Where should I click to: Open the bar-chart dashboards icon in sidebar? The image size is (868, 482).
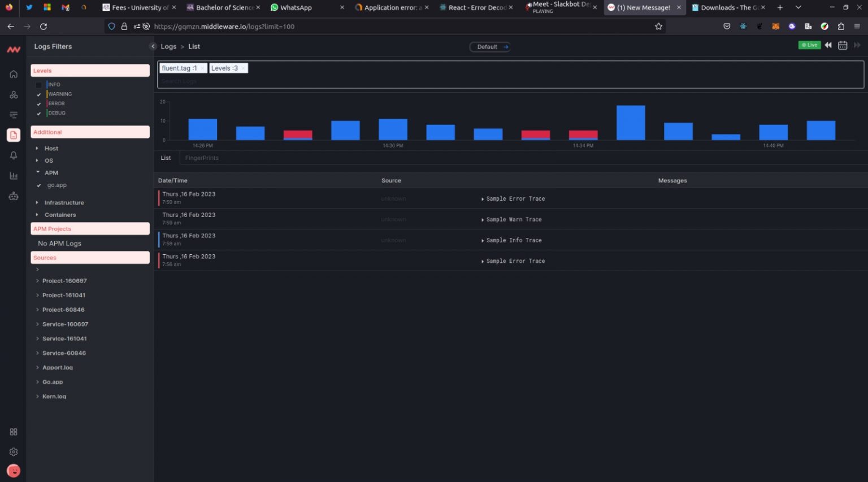click(14, 175)
